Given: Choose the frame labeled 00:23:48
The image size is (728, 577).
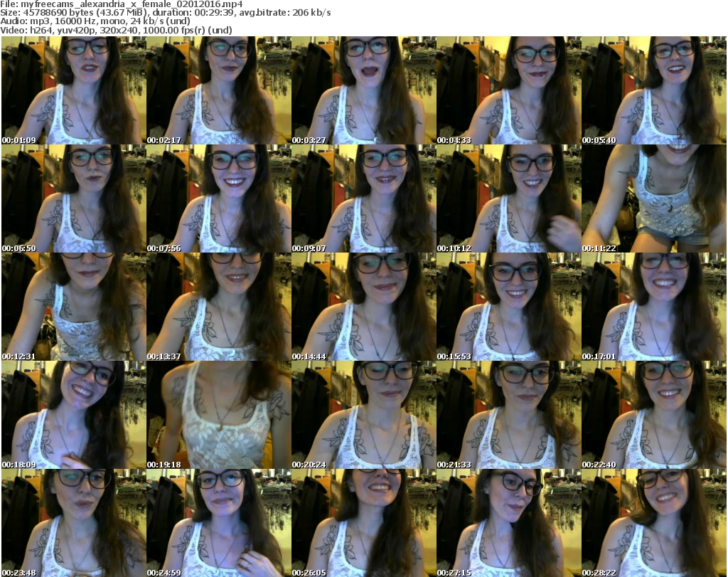Looking at the screenshot, I should point(74,523).
